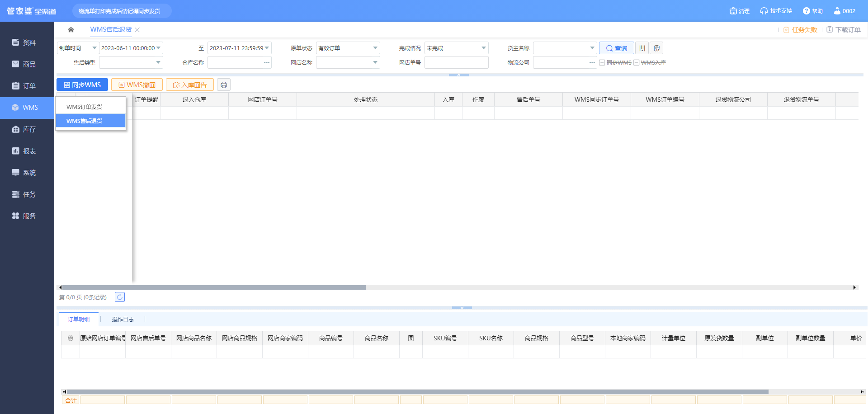Image resolution: width=868 pixels, height=414 pixels.
Task: Click the 退货物流单号 column header
Action: 802,99
